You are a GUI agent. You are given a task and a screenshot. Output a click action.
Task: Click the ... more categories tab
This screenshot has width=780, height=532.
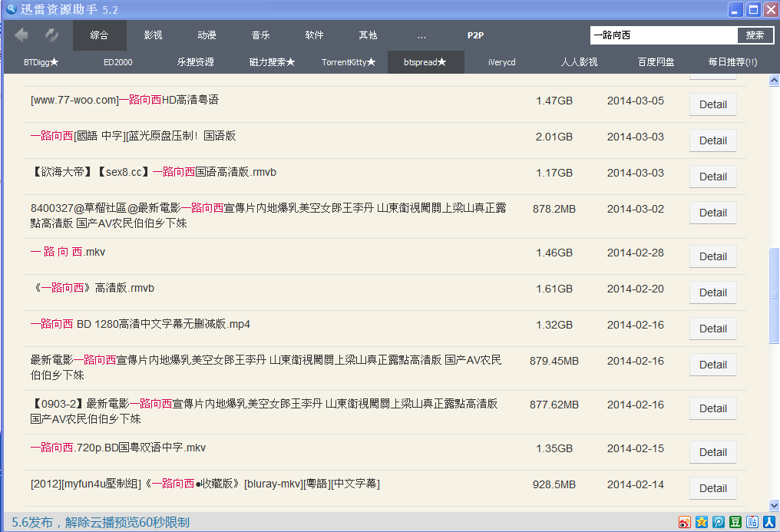[x=421, y=35]
